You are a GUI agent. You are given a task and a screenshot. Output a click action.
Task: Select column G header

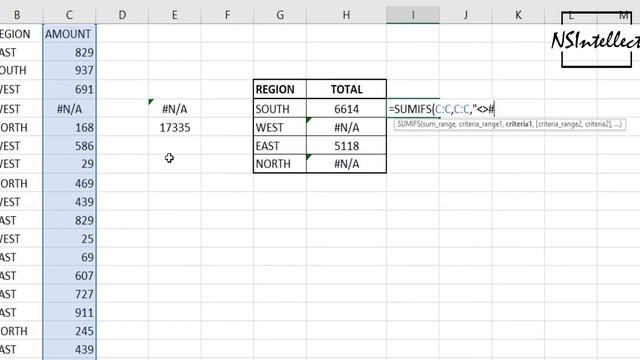click(x=280, y=16)
